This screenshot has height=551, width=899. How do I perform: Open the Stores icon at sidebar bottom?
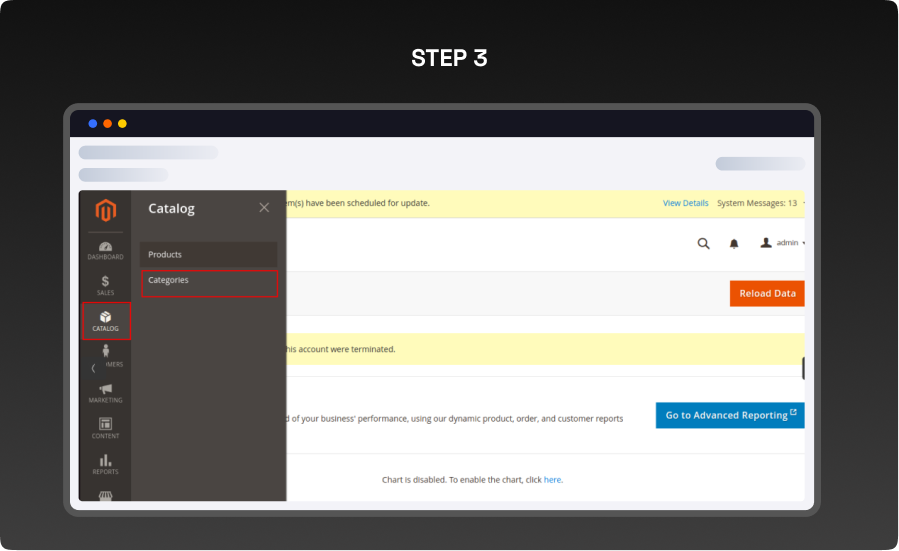(x=105, y=495)
